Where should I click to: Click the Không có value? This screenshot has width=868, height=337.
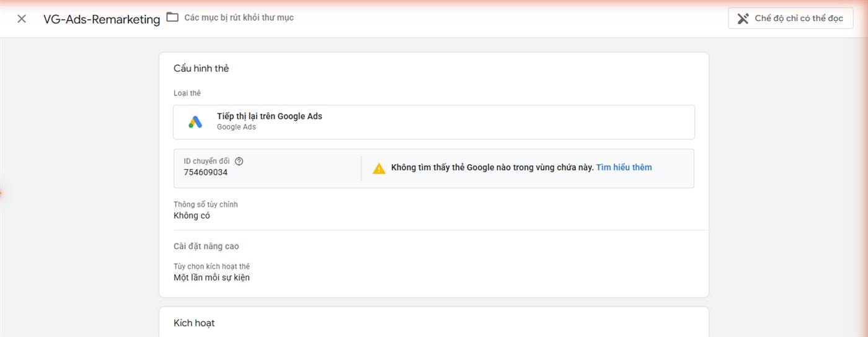pos(192,216)
